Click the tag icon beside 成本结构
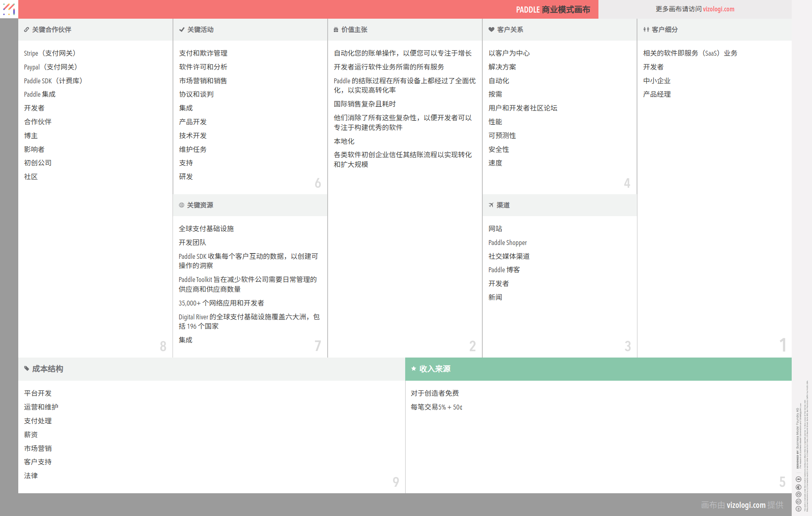 (x=26, y=369)
